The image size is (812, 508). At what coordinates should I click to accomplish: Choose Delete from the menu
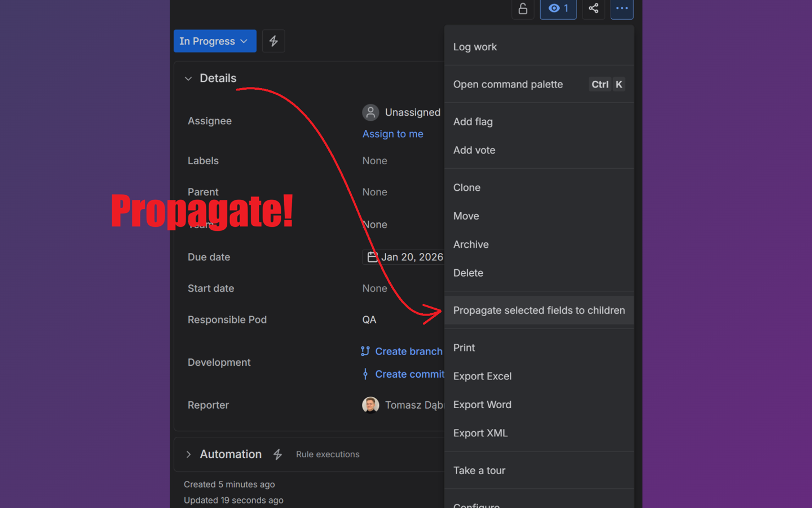(539, 273)
